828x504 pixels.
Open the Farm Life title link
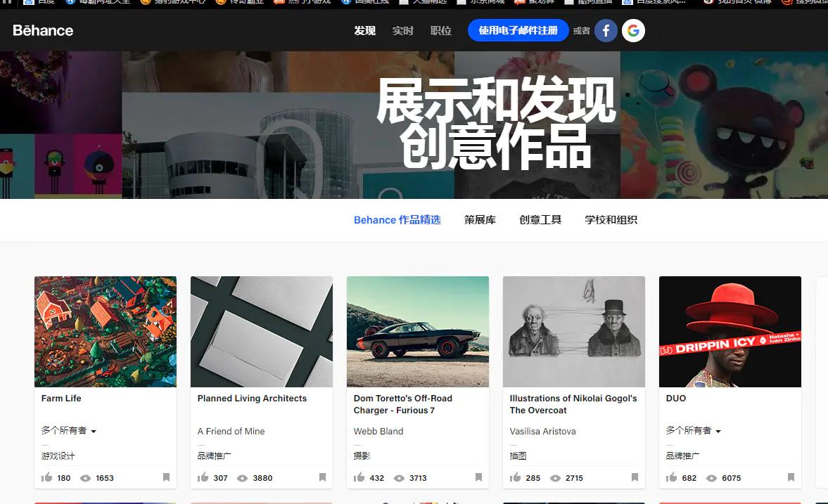pyautogui.click(x=61, y=399)
